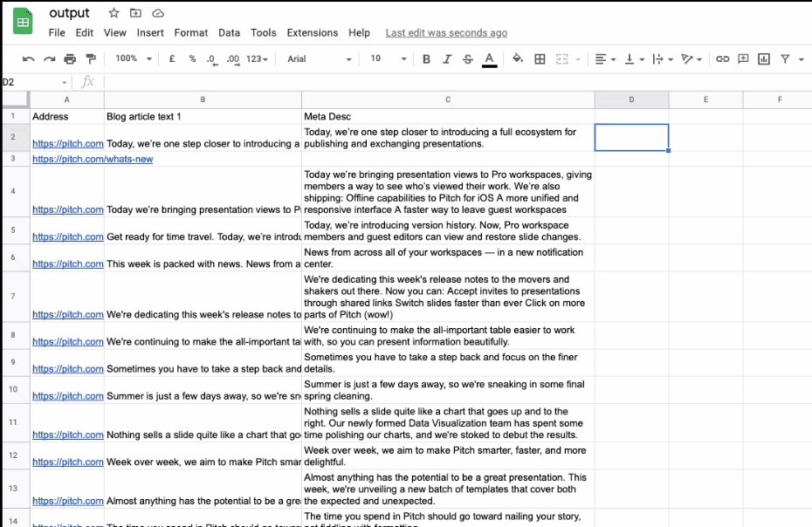The width and height of the screenshot is (812, 527).
Task: Open text wrapping dropdown
Action: [x=663, y=59]
